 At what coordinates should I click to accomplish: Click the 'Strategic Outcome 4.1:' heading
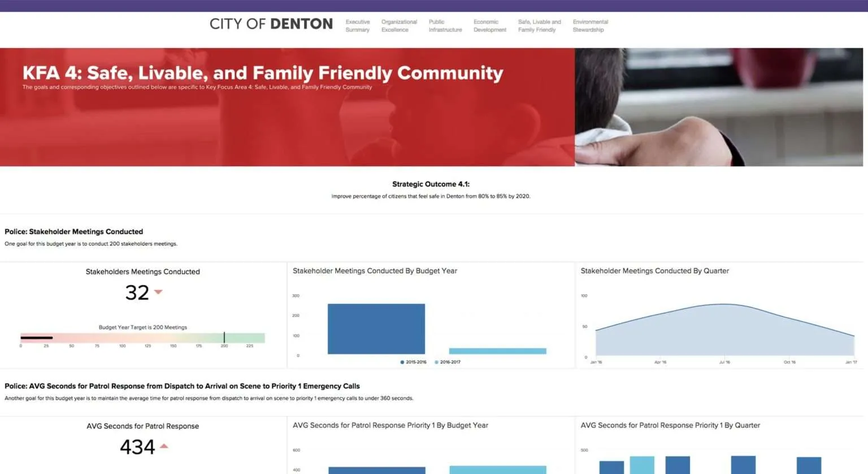pyautogui.click(x=431, y=184)
